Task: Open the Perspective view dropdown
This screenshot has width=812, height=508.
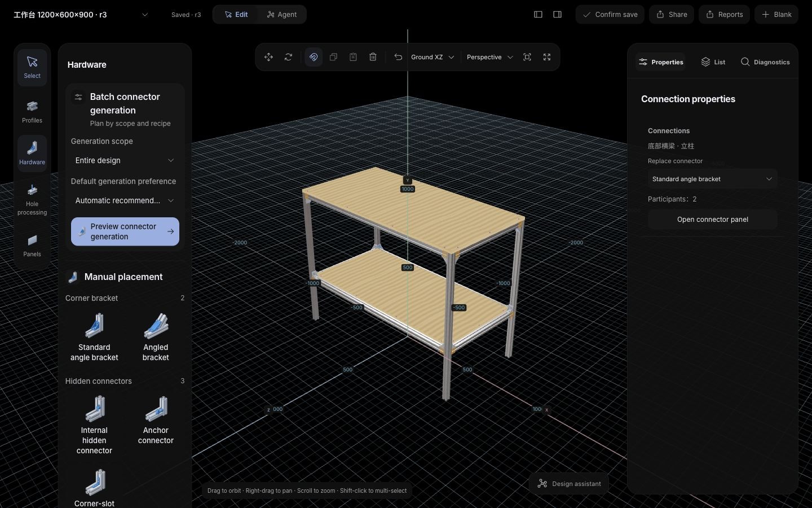Action: (x=489, y=57)
